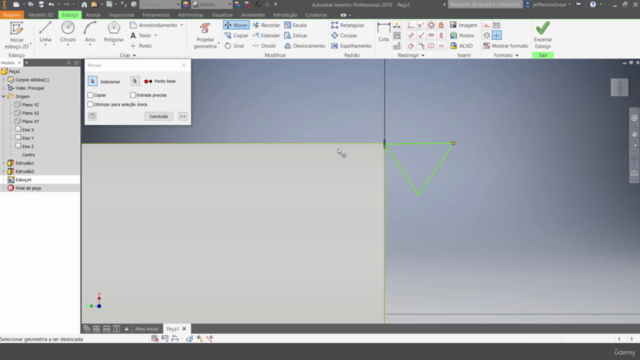Viewport: 640px width, 360px height.
Task: Toggle Ponto base selection button
Action: tap(135, 81)
